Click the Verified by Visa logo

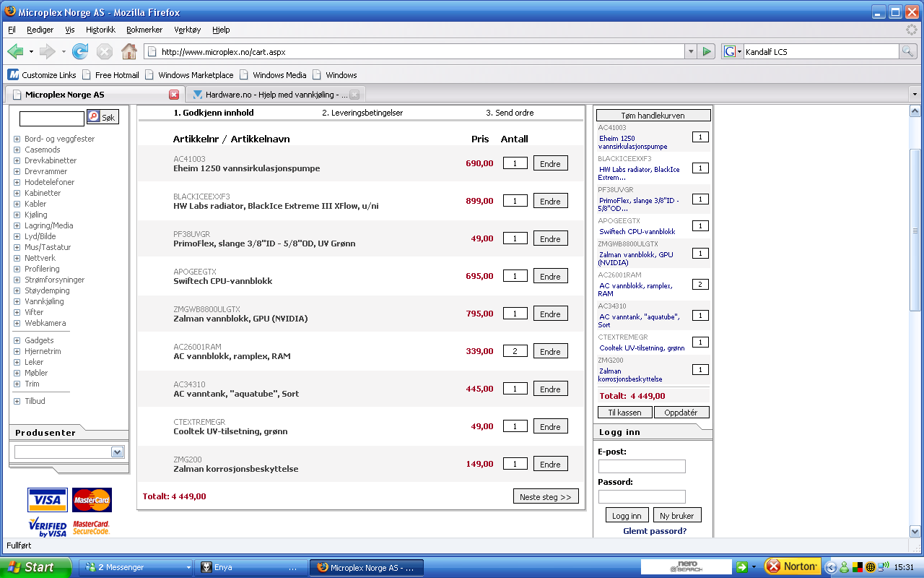[x=48, y=527]
